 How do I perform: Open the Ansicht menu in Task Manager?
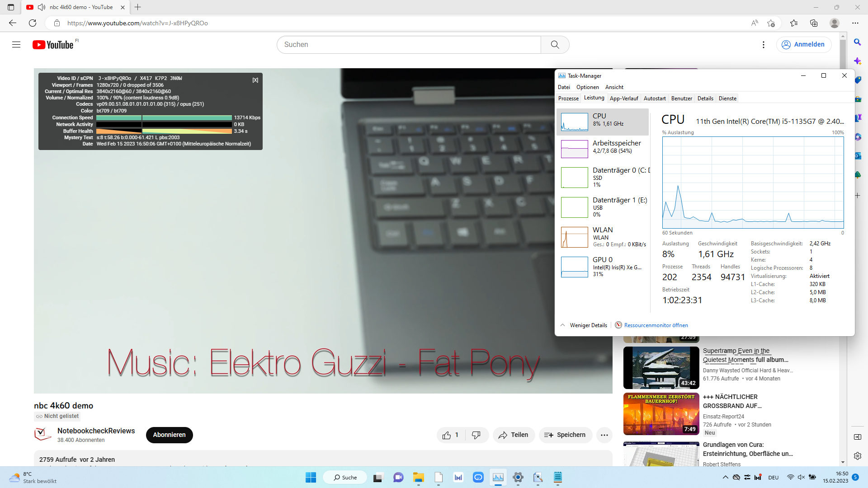(x=614, y=87)
